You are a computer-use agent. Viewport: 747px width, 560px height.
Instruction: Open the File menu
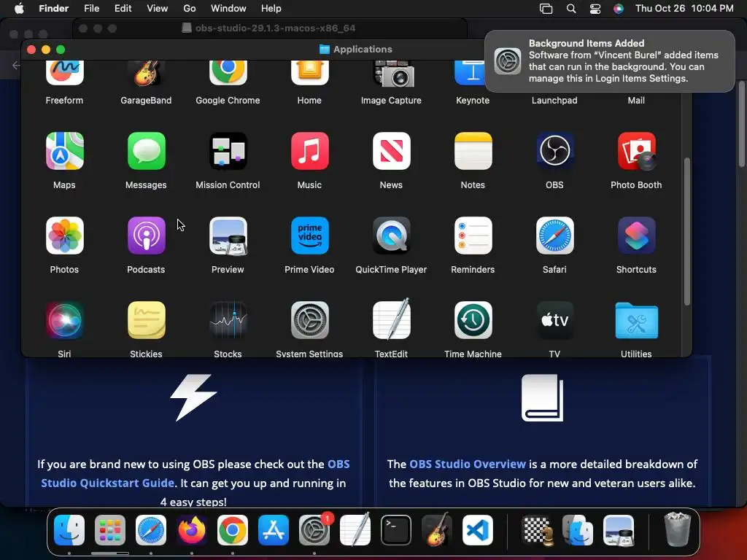(x=91, y=9)
